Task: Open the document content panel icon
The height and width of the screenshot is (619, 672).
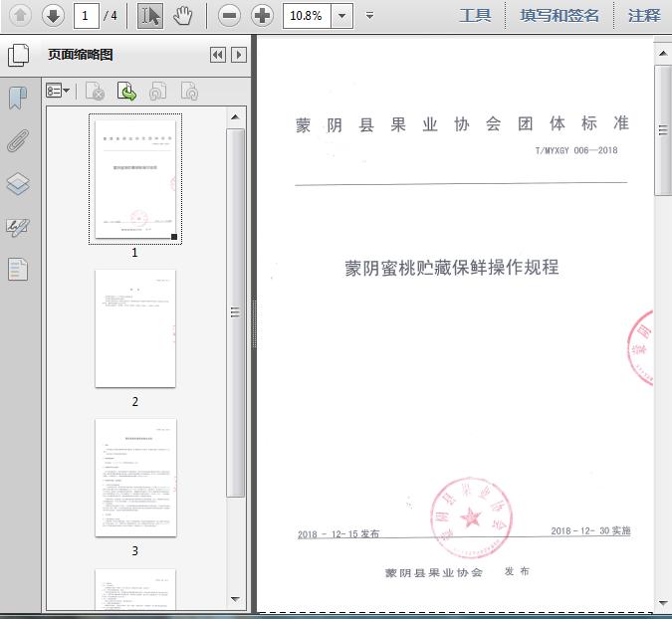Action: (18, 270)
